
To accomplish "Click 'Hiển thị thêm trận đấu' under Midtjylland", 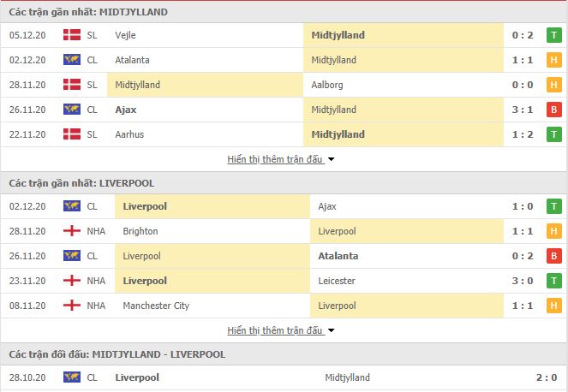I will click(x=275, y=159).
